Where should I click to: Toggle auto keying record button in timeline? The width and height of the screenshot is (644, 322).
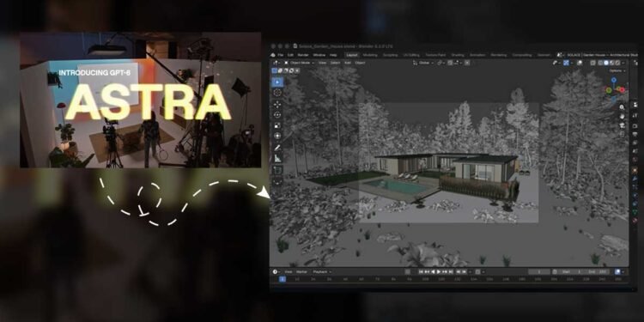point(407,271)
